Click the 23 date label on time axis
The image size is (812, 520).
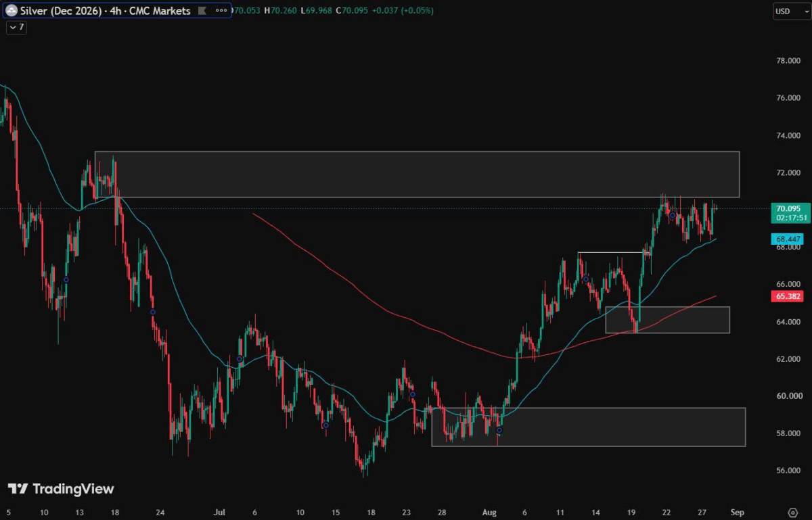[406, 513]
